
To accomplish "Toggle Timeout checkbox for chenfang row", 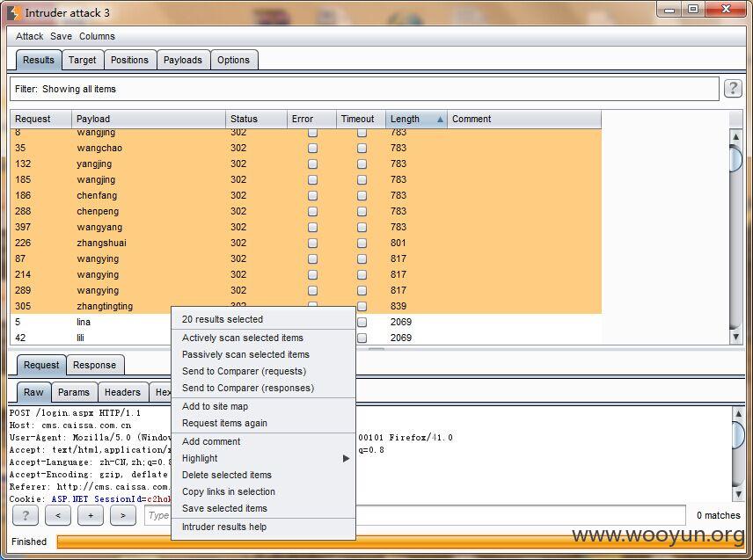I will 362,195.
